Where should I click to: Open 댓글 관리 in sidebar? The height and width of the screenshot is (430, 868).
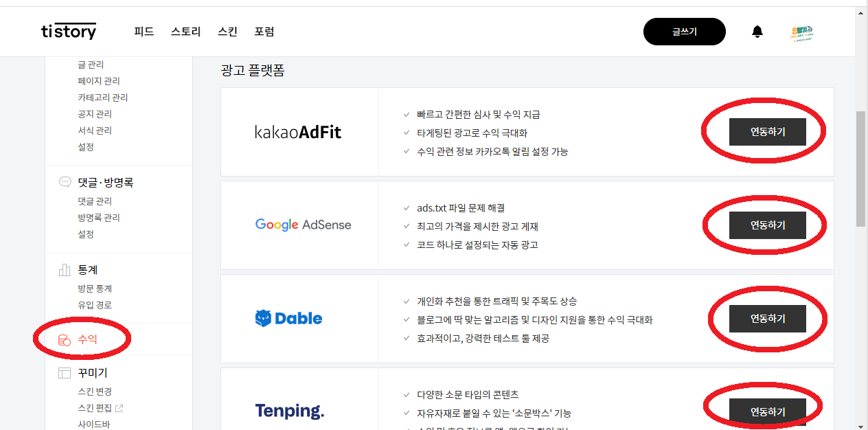tap(95, 201)
